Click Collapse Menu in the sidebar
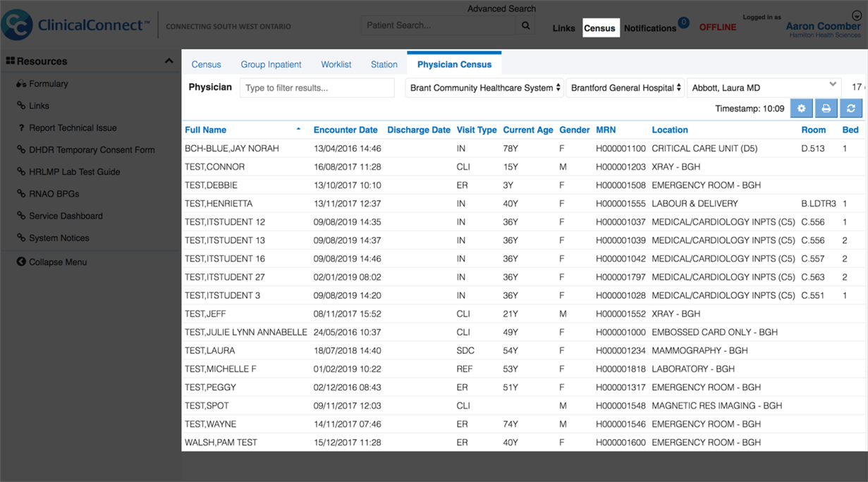Image resolution: width=868 pixels, height=482 pixels. [x=58, y=262]
